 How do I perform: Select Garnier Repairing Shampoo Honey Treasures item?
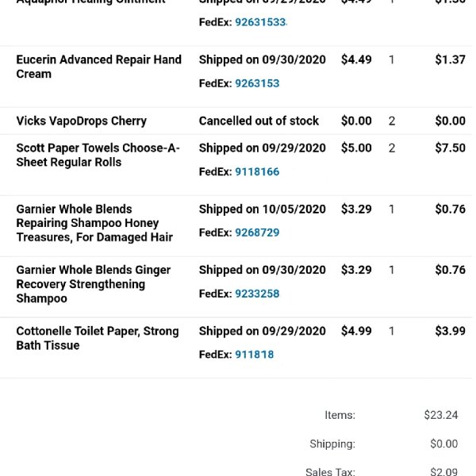pos(94,223)
